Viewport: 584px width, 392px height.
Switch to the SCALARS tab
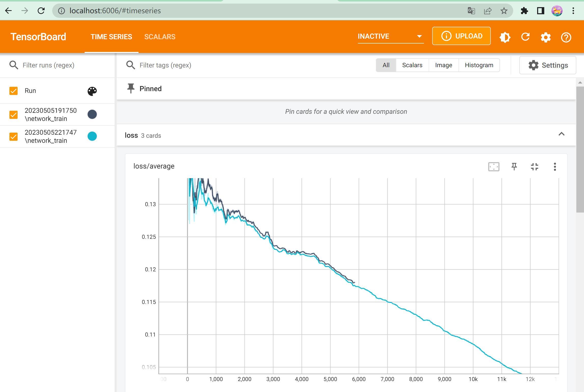(x=160, y=37)
